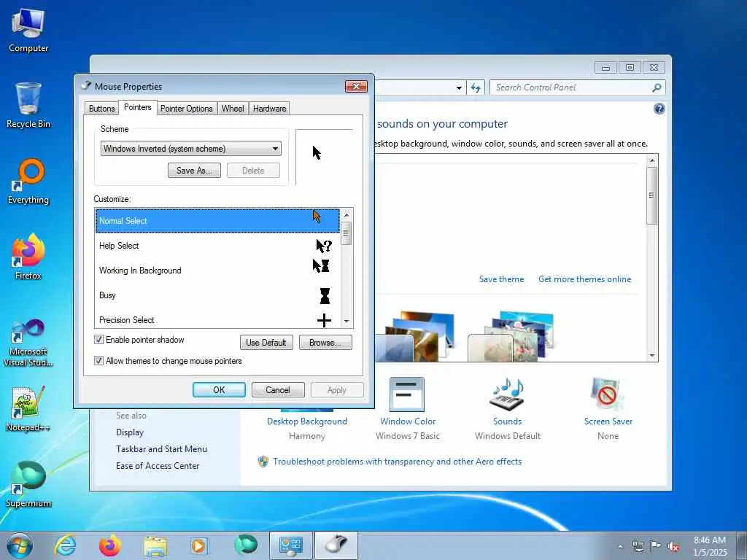
Task: Select the Notepad++ desktop shortcut
Action: (28, 408)
